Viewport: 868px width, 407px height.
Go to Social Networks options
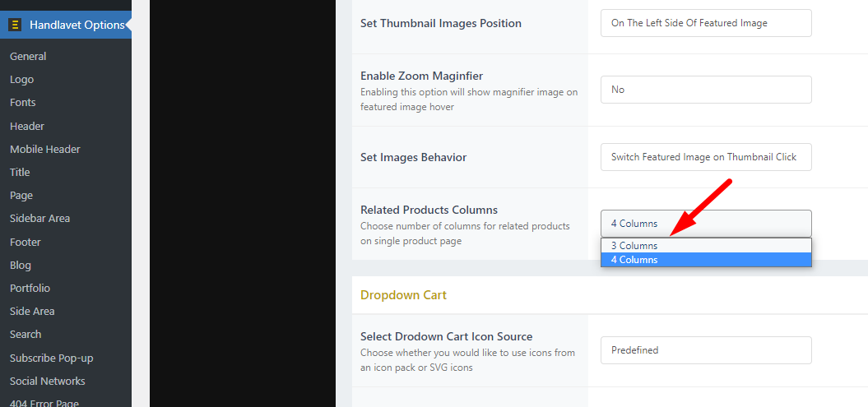coord(48,381)
